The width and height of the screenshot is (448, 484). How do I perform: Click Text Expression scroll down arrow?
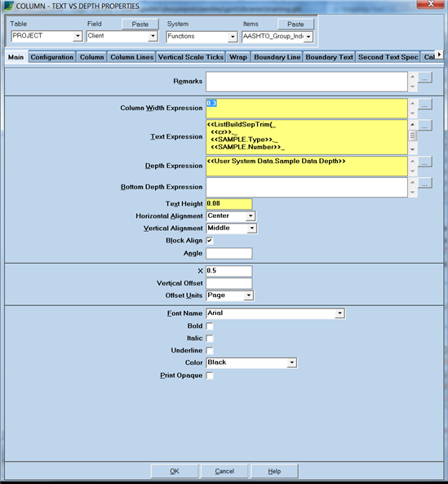pos(413,149)
